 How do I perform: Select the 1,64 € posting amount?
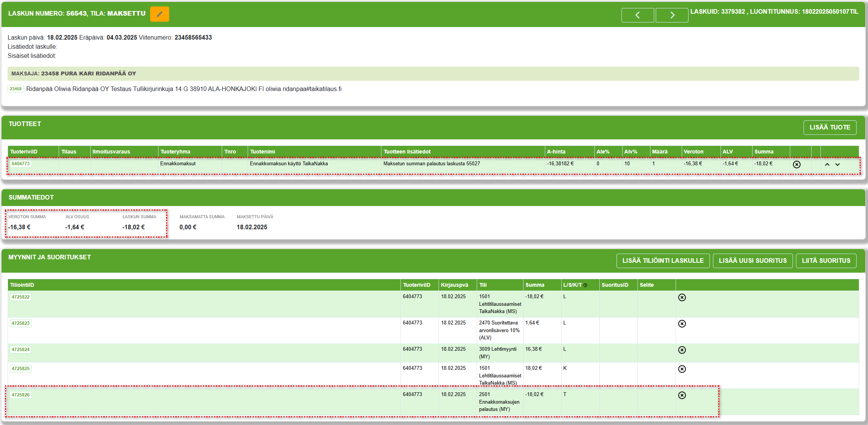532,323
